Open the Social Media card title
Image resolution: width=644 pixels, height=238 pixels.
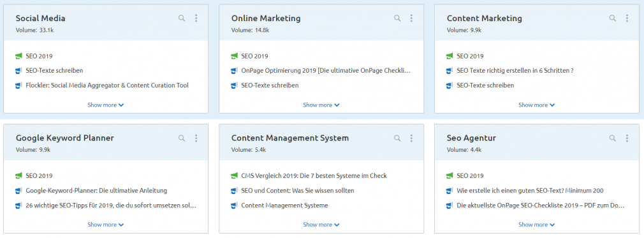(40, 19)
